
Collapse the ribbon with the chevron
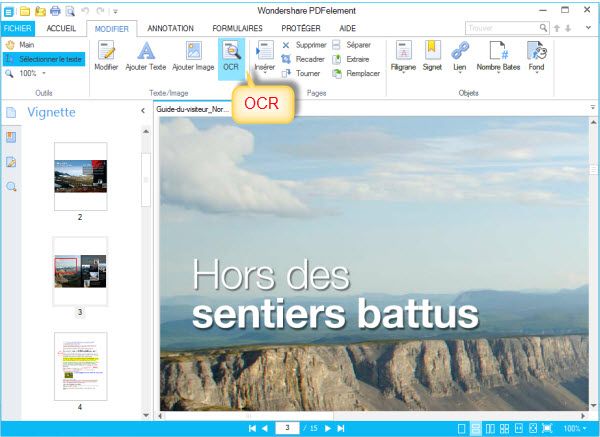(588, 28)
